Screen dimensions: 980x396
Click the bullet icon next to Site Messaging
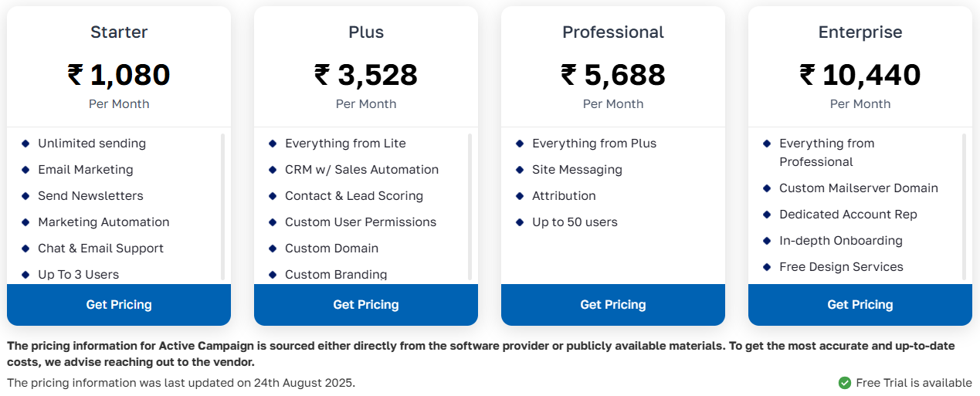[520, 170]
